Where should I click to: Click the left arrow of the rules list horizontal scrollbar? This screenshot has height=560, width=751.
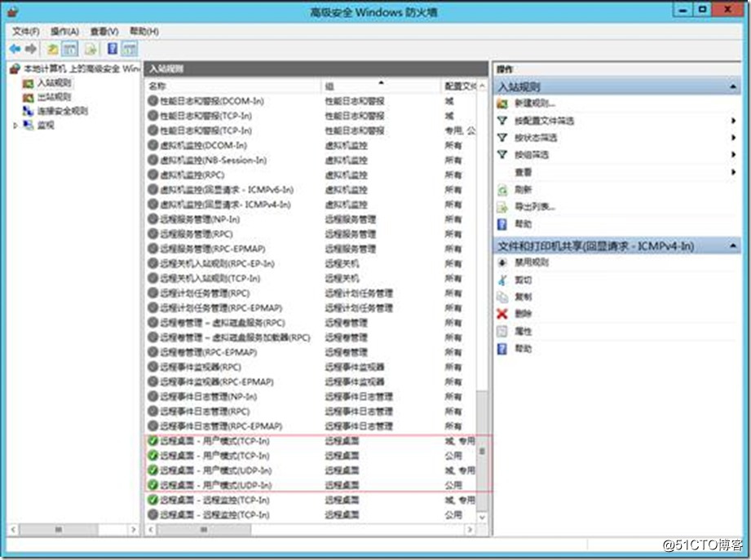point(151,530)
